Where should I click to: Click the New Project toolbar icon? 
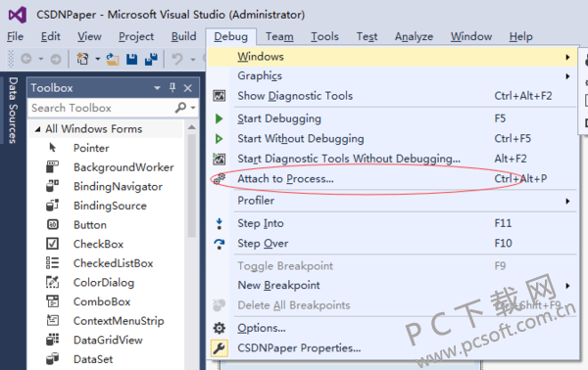(83, 59)
